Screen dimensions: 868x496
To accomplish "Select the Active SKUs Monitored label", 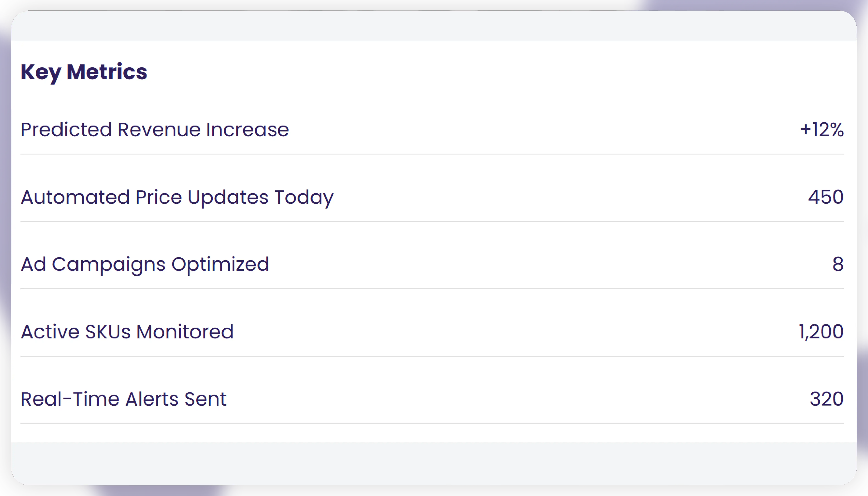I will click(127, 332).
